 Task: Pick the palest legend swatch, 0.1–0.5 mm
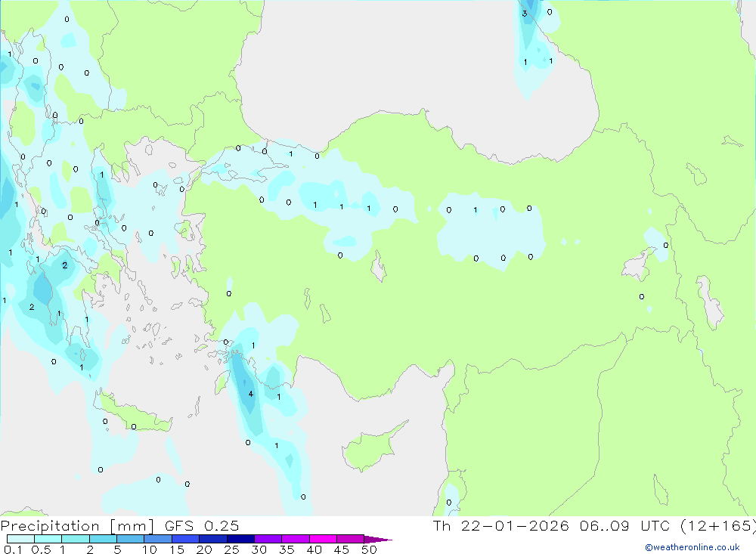tap(20, 539)
